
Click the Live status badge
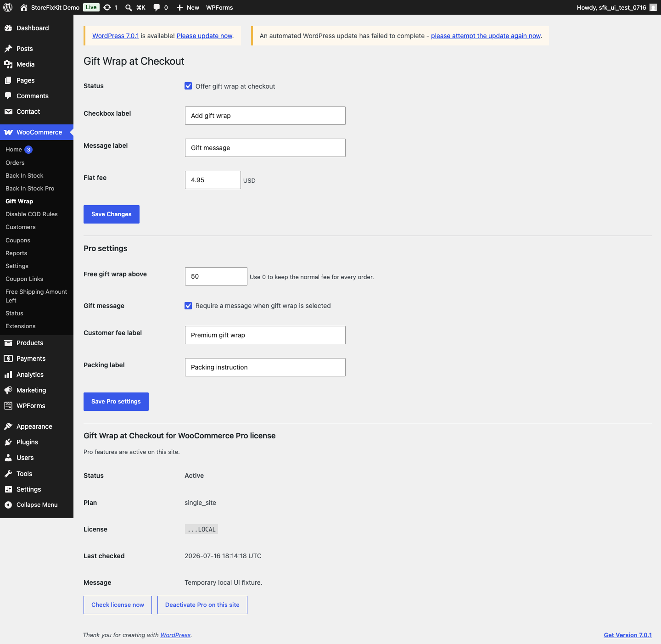[x=91, y=7]
